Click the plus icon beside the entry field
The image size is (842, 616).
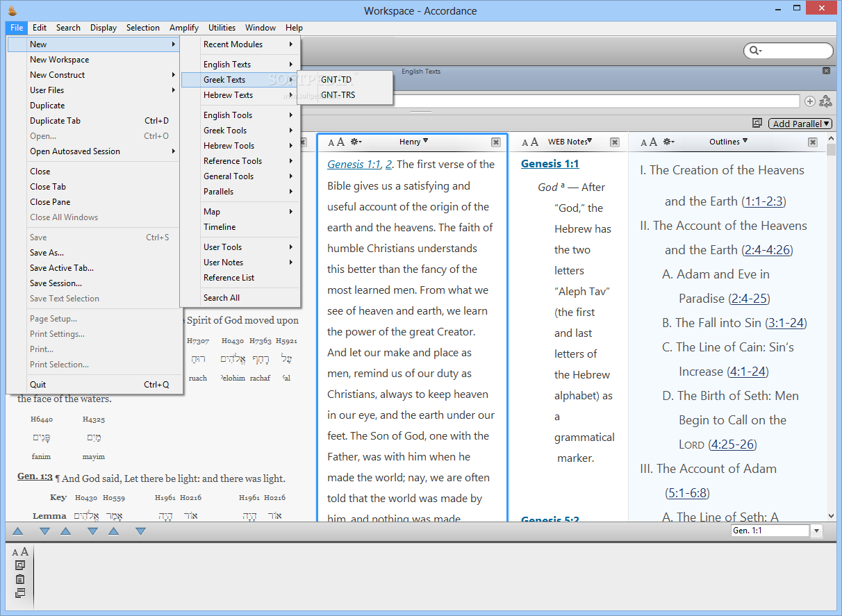coord(810,101)
